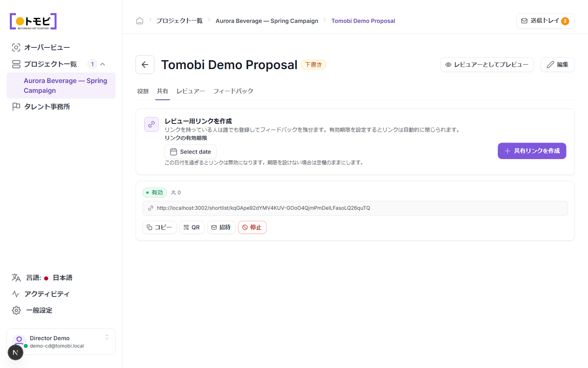Show the QR code for the link
Viewport: 588px width, 368px height.
[x=192, y=227]
